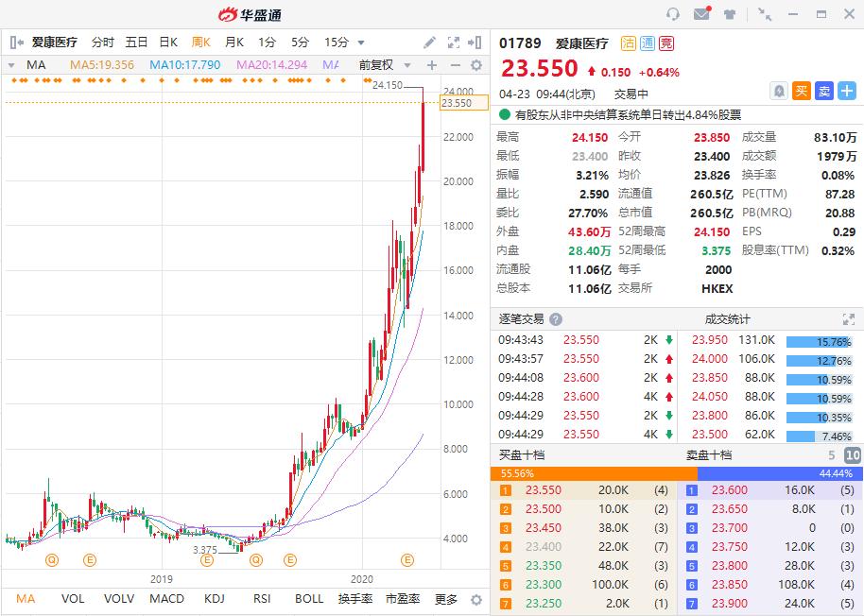Click the E event marker in 2020

click(407, 560)
